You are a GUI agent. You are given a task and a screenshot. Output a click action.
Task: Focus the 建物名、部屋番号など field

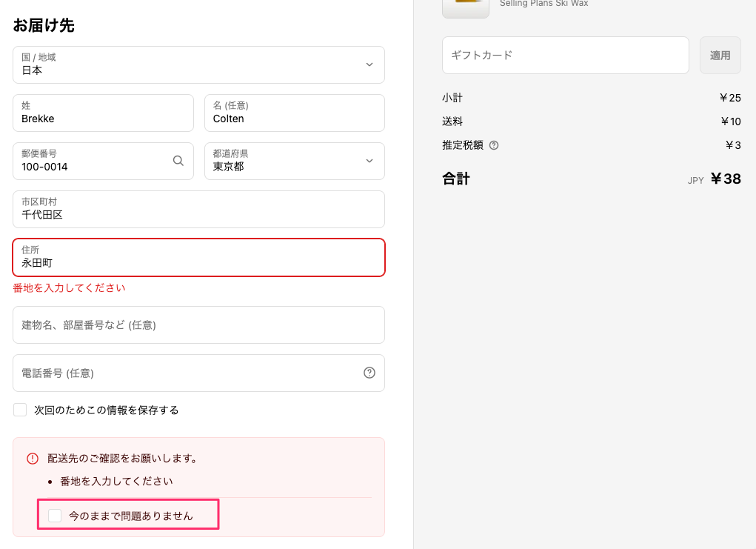[198, 325]
